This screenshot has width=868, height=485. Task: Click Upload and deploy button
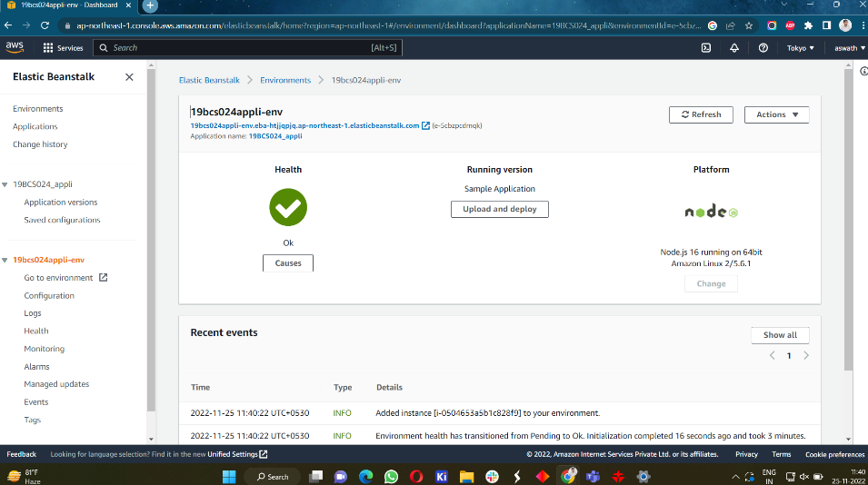(499, 209)
